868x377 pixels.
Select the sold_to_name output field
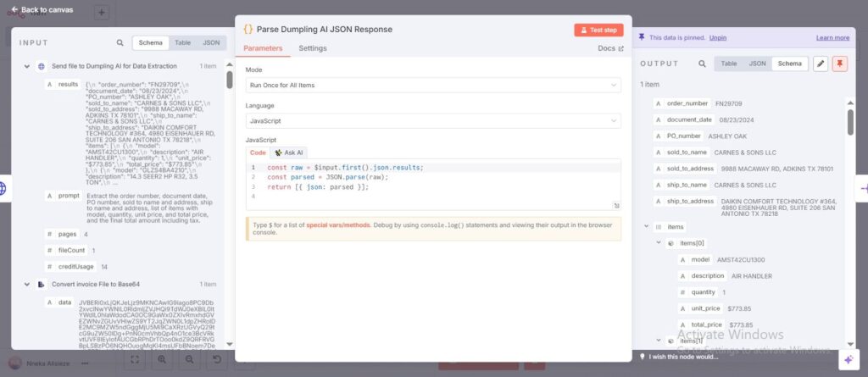tap(682, 152)
